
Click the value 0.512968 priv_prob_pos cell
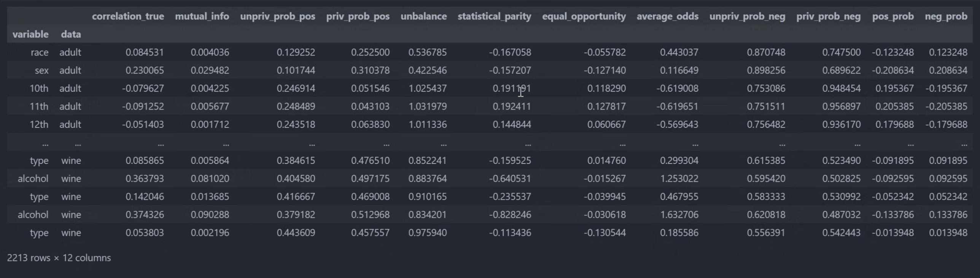(x=370, y=214)
